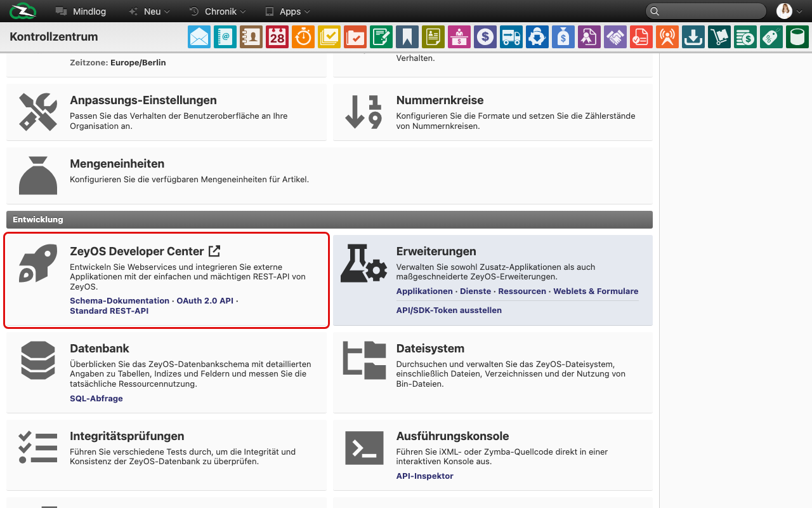Viewport: 812px width, 508px height.
Task: Follow the Standard REST-API link
Action: click(x=109, y=311)
